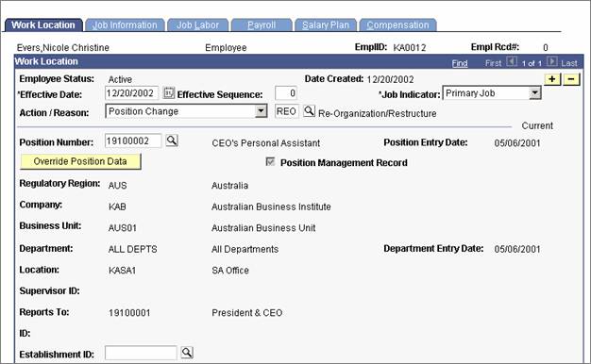Click the Effective Sequence input field

coord(286,93)
